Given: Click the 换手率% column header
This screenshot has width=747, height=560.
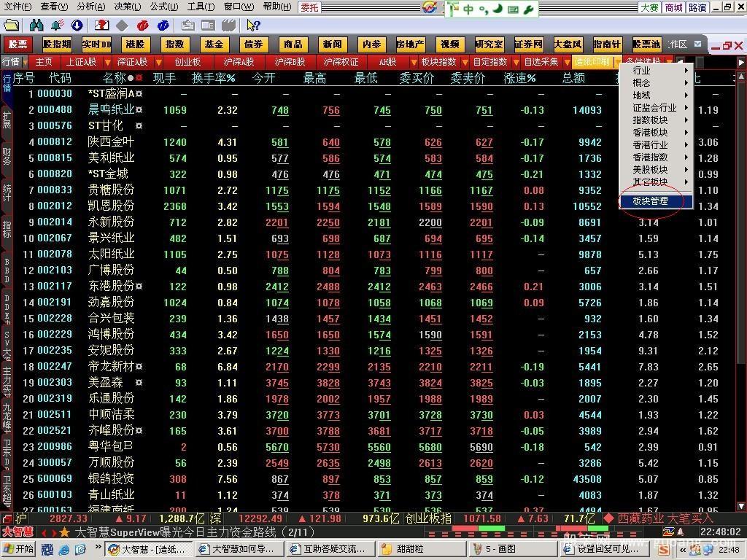Looking at the screenshot, I should click(214, 77).
